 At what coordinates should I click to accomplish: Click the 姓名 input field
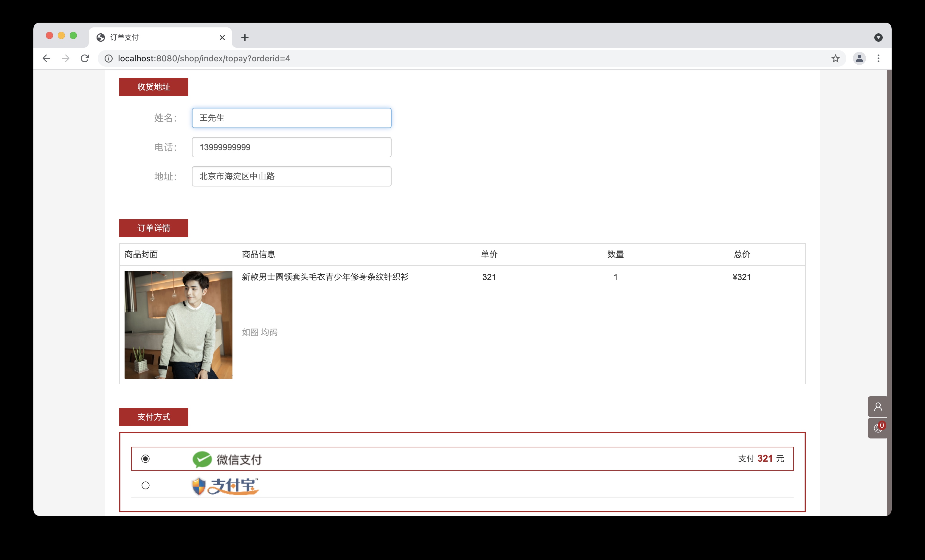[292, 118]
